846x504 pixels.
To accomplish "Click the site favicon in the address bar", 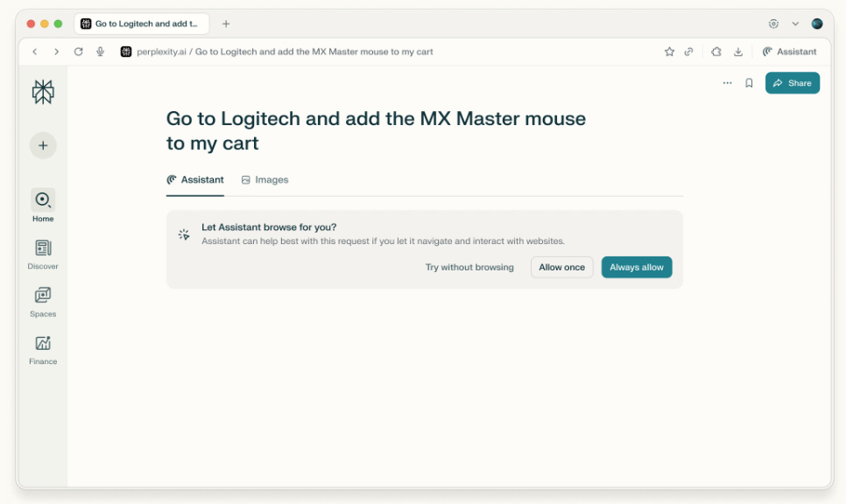I will (126, 52).
